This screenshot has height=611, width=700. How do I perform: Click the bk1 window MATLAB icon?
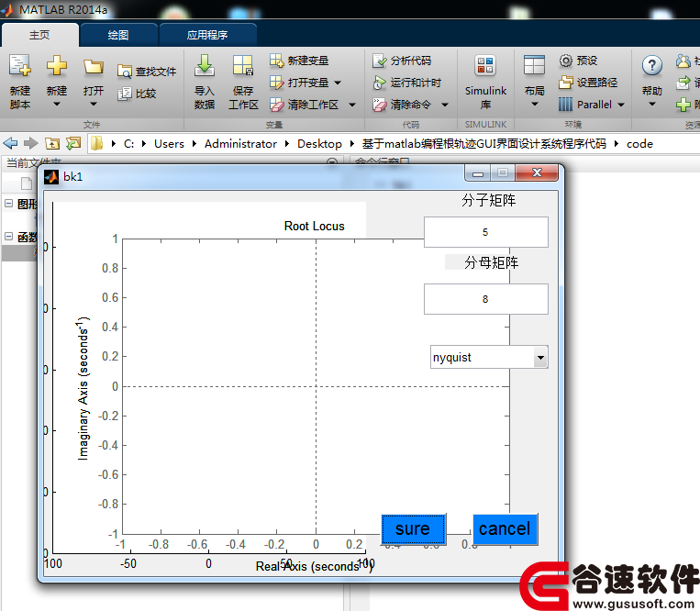50,177
